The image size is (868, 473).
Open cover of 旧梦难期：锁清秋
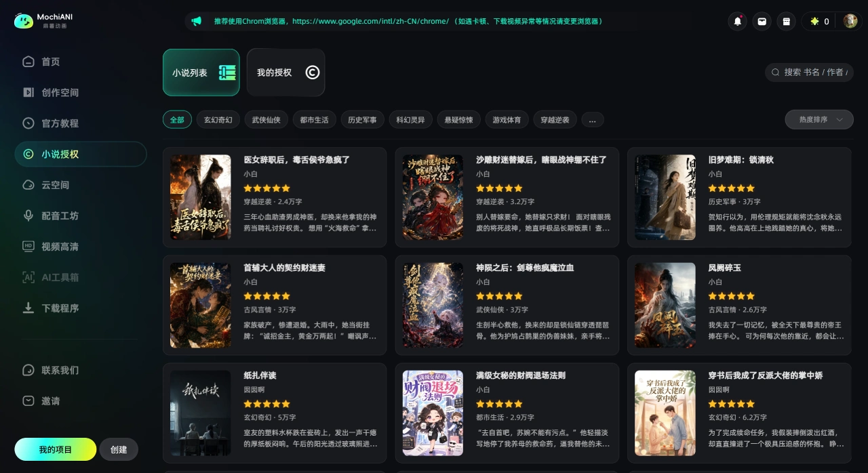(665, 197)
